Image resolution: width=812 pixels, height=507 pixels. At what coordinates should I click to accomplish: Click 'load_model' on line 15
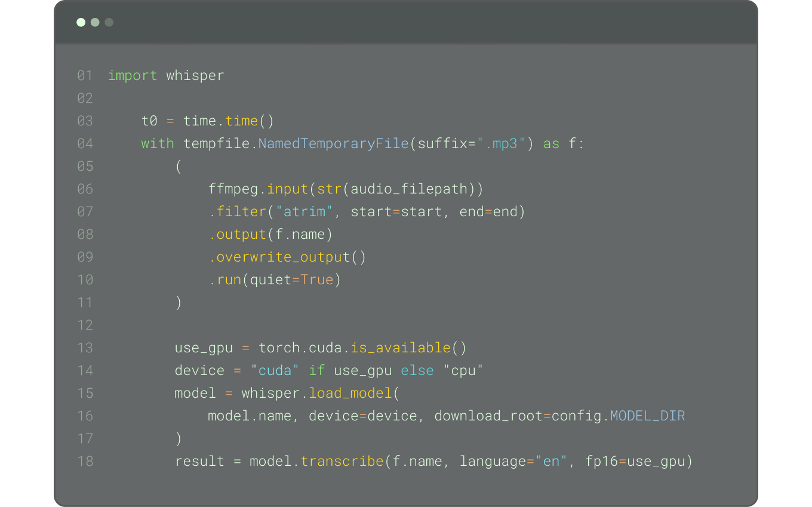[350, 394]
